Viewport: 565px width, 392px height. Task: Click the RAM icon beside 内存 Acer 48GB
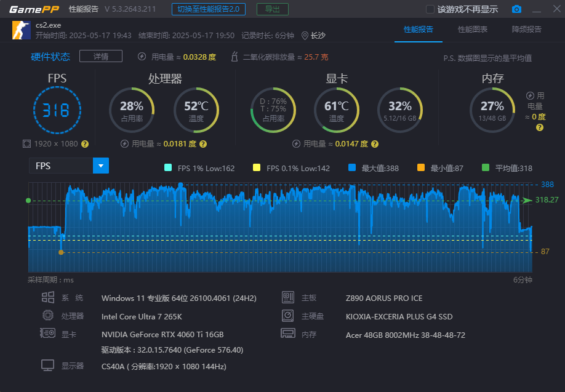click(x=288, y=334)
